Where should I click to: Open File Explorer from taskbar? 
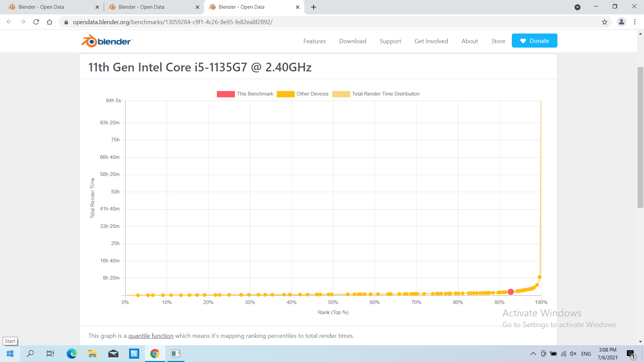coord(92,354)
